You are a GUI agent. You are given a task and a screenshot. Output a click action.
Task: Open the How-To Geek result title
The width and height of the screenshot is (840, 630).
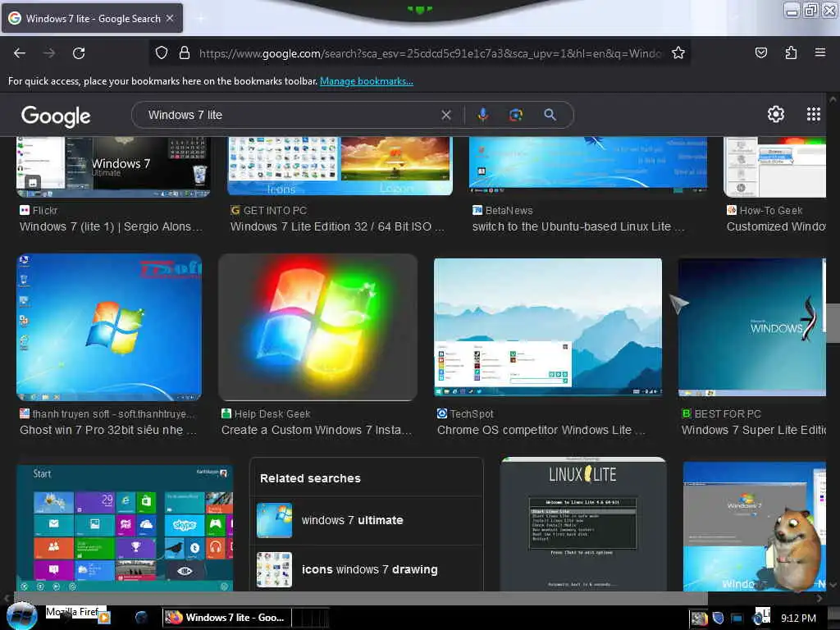(x=776, y=226)
